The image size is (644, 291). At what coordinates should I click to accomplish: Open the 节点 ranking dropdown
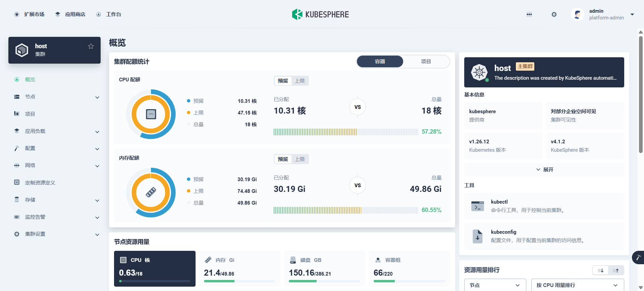point(495,285)
